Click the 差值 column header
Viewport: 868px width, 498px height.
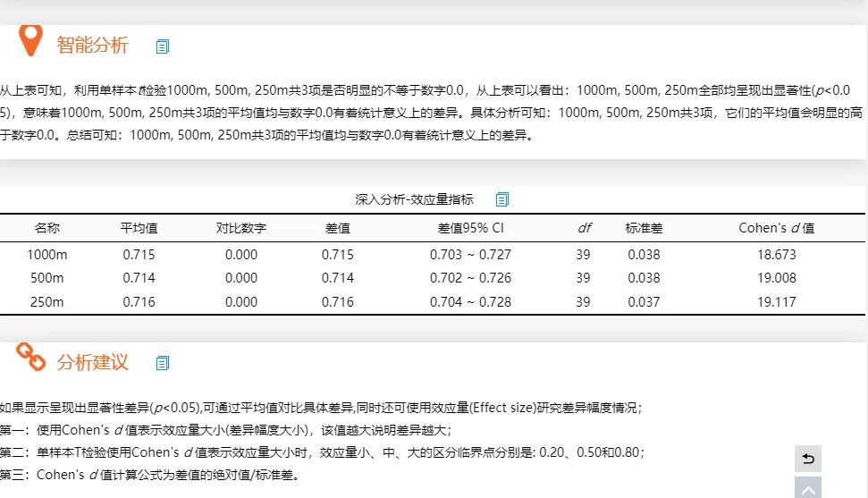point(338,228)
